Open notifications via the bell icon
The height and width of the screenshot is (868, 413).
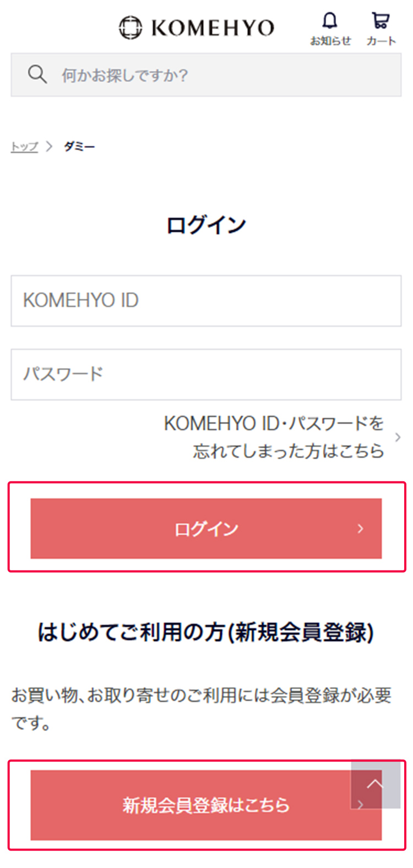pos(330,21)
